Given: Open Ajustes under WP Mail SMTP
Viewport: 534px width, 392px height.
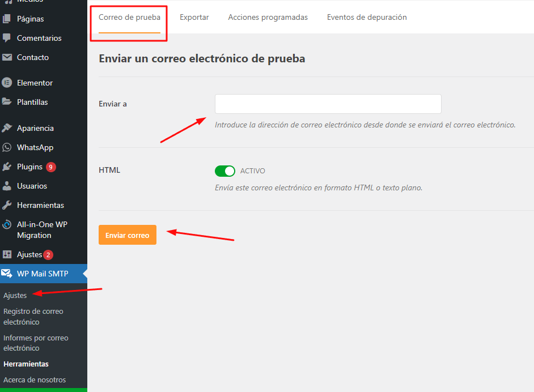Looking at the screenshot, I should [15, 295].
